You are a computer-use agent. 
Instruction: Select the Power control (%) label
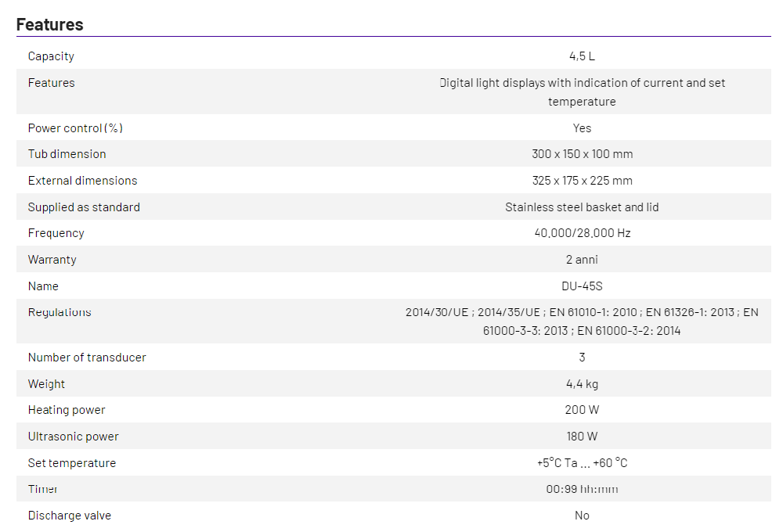pos(75,128)
